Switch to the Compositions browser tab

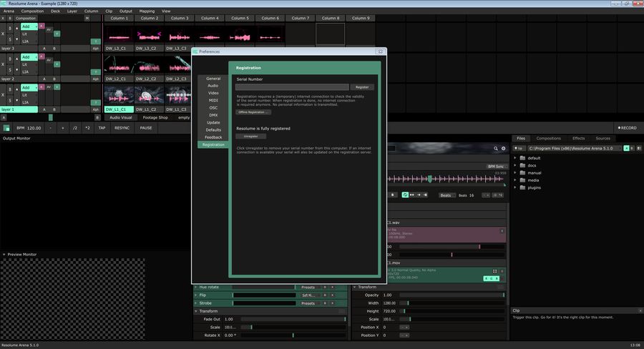point(548,138)
